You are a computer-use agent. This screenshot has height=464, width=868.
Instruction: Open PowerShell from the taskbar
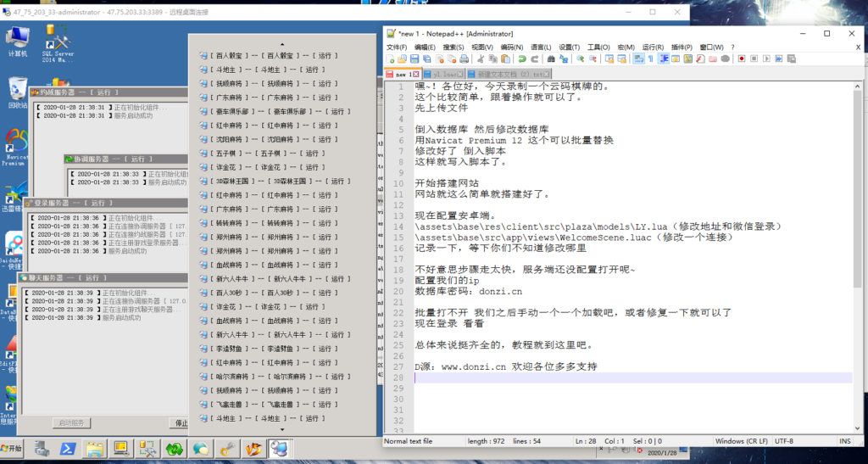tap(68, 448)
